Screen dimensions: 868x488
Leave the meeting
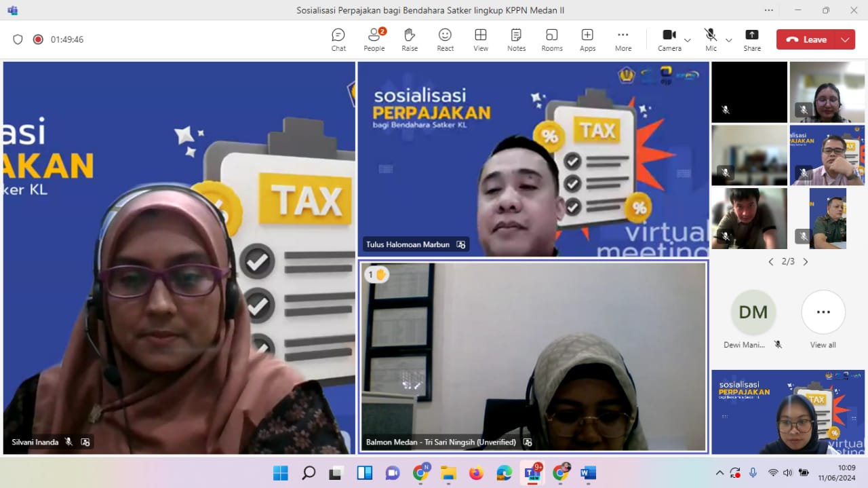(x=807, y=39)
